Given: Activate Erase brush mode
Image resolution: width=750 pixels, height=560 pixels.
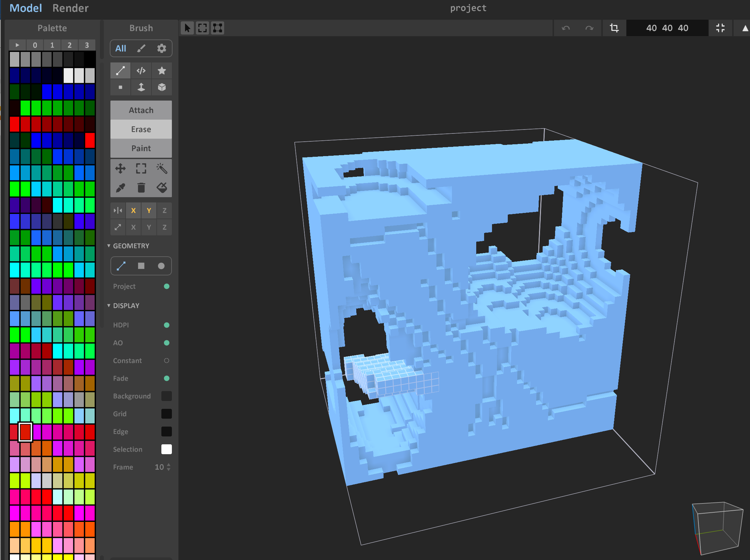Looking at the screenshot, I should pos(141,129).
